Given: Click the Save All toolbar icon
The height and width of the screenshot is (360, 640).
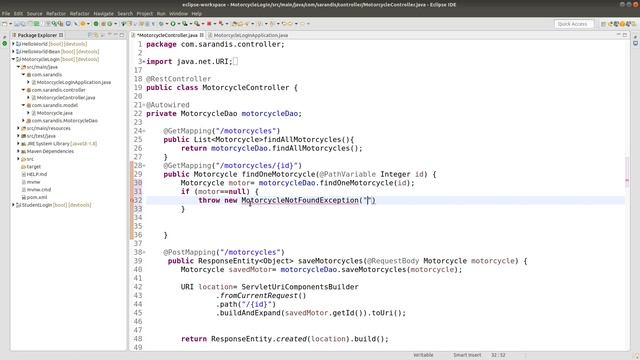Looking at the screenshot, I should [x=22, y=24].
